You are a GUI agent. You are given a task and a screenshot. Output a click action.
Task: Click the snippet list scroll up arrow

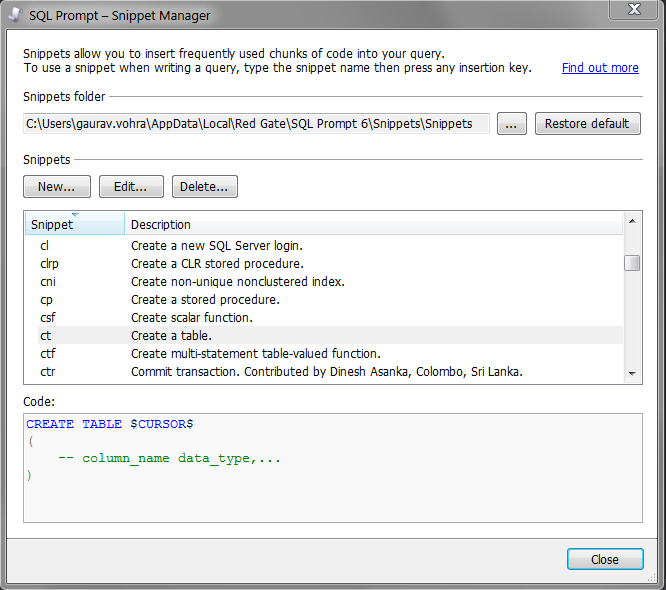pyautogui.click(x=632, y=221)
